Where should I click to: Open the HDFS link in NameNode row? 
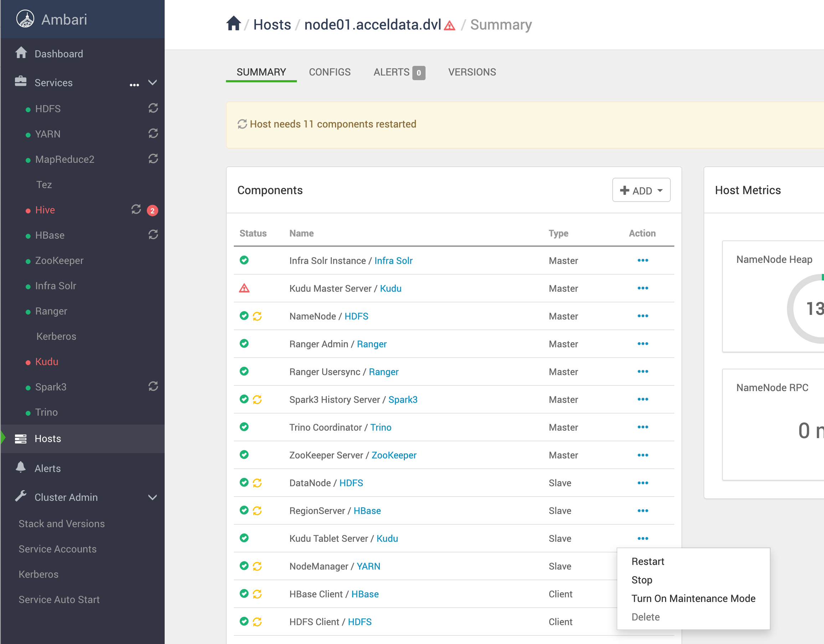click(x=356, y=316)
